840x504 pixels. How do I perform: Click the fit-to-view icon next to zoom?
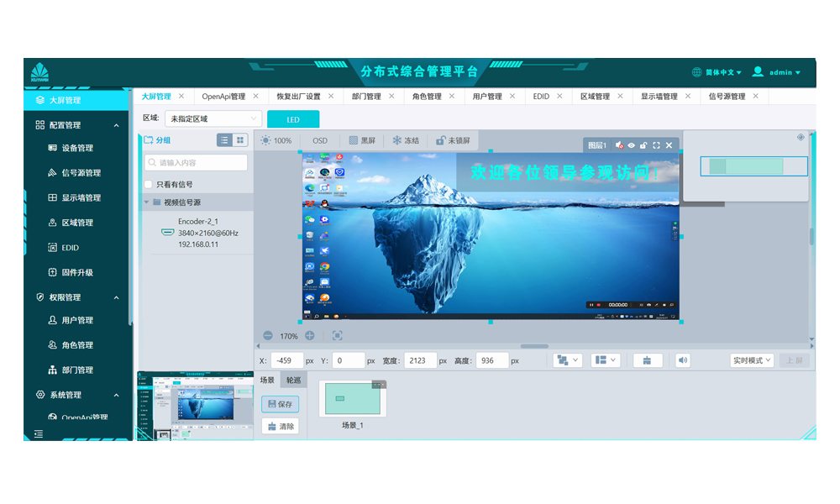tap(337, 336)
